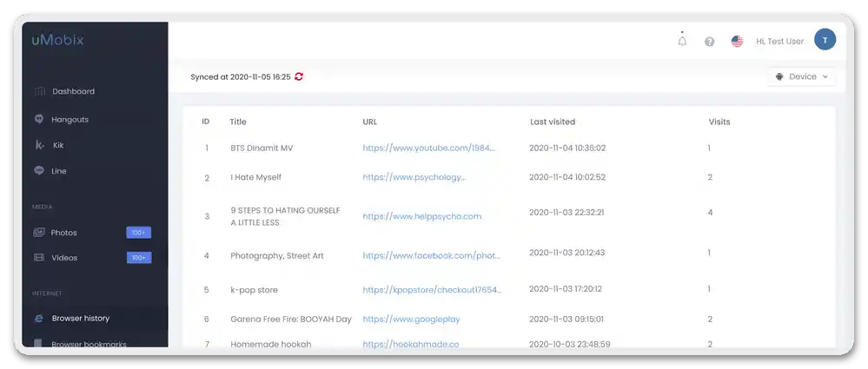The image size is (868, 369).
Task: Click the Title column header
Action: [238, 122]
